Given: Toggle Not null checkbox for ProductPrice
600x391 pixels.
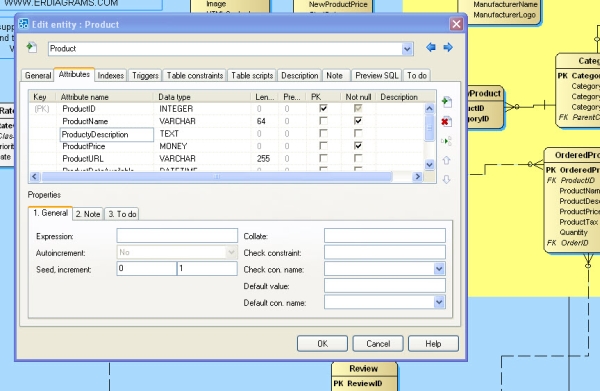Looking at the screenshot, I should tap(358, 146).
